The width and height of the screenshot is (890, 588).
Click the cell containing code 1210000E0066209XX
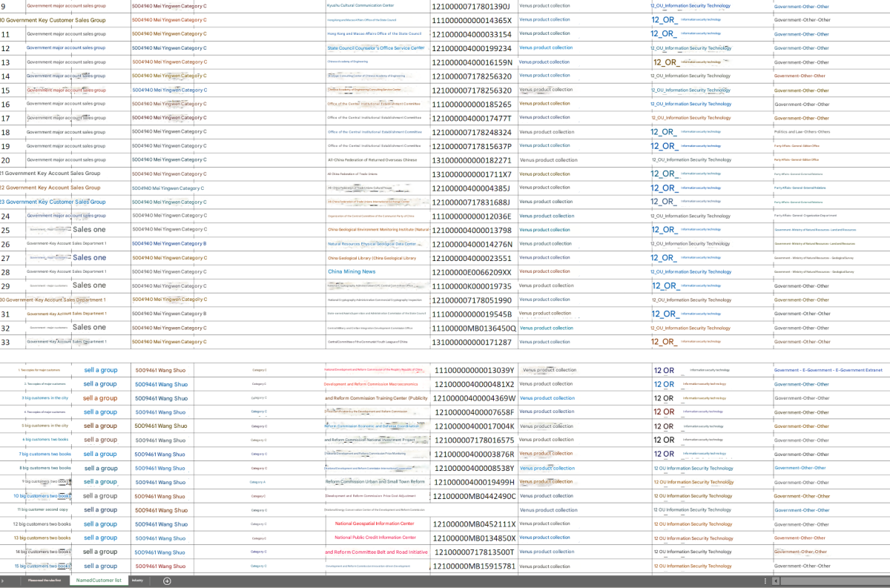472,272
